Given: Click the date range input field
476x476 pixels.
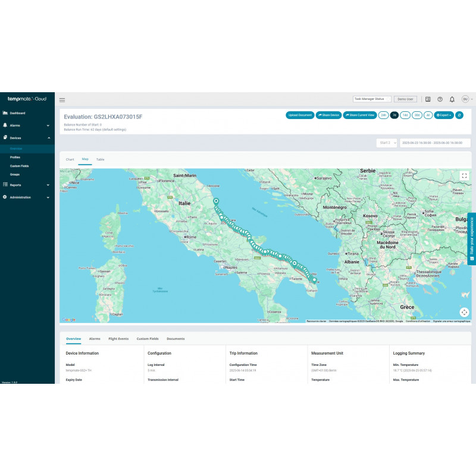Looking at the screenshot, I should point(435,143).
